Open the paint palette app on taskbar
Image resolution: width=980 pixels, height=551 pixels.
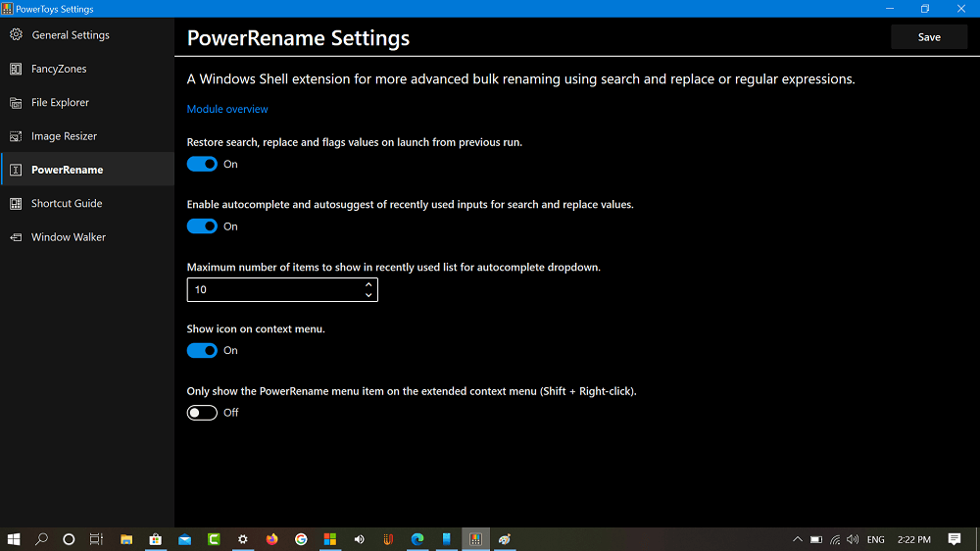pyautogui.click(x=505, y=539)
